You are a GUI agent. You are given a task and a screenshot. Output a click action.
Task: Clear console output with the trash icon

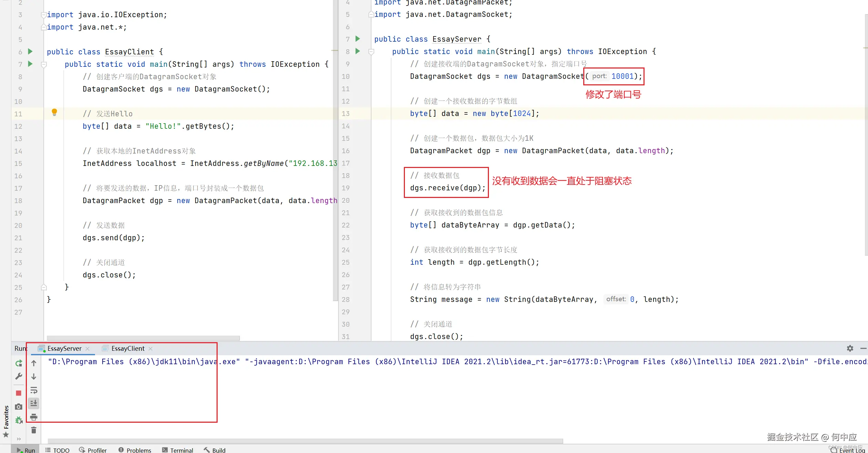click(x=34, y=430)
